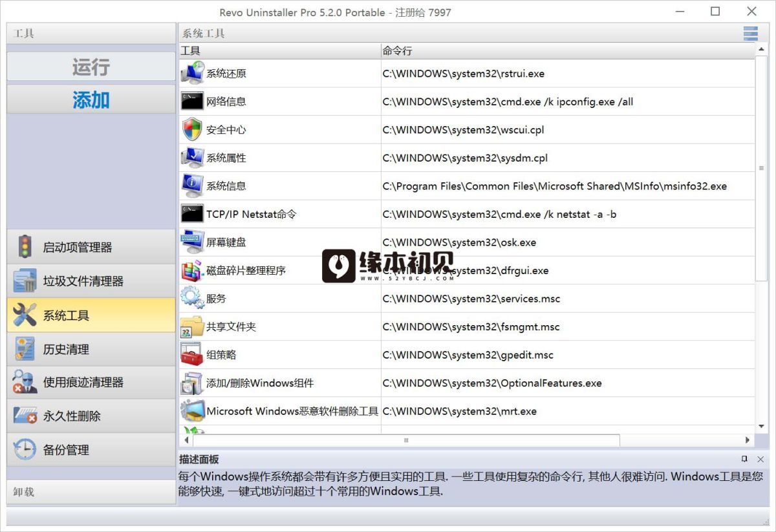The height and width of the screenshot is (532, 776).
Task: Expand the 工具 section header
Action: pyautogui.click(x=91, y=34)
